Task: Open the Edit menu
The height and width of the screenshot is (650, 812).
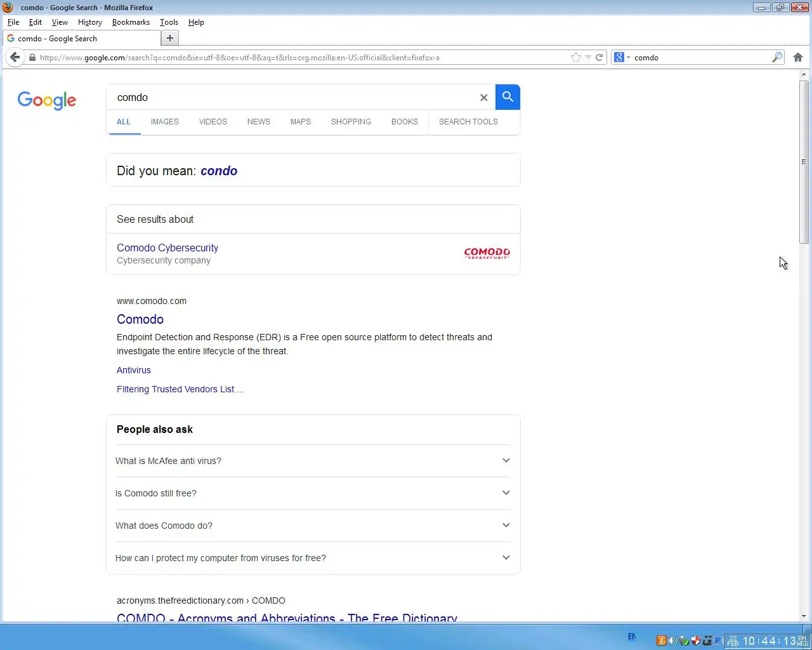Action: 36,22
